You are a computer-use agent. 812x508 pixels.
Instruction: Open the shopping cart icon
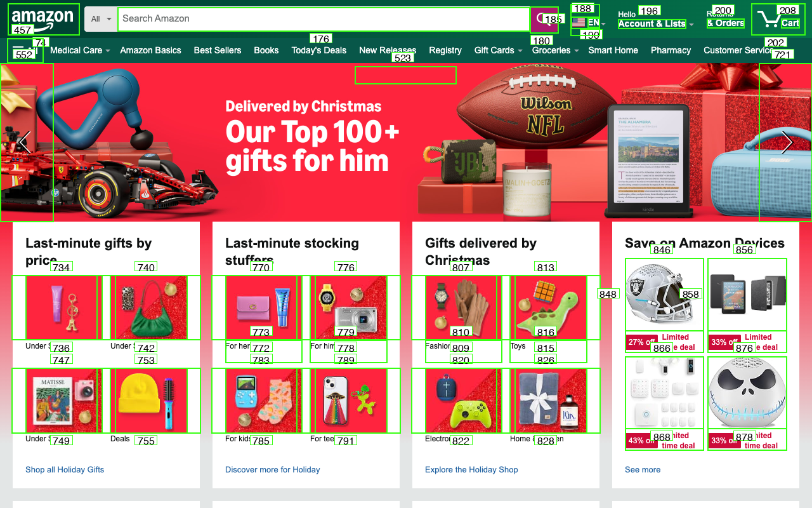coord(778,20)
